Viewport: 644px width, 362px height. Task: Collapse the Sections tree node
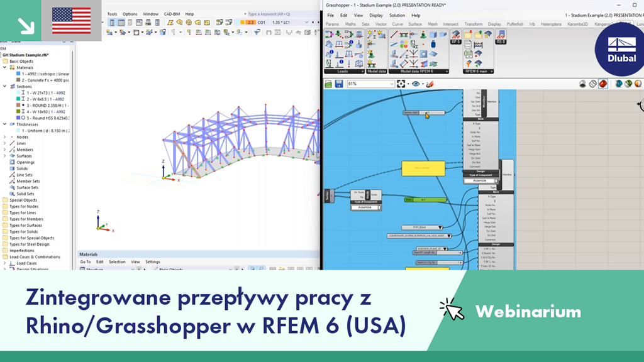5,87
